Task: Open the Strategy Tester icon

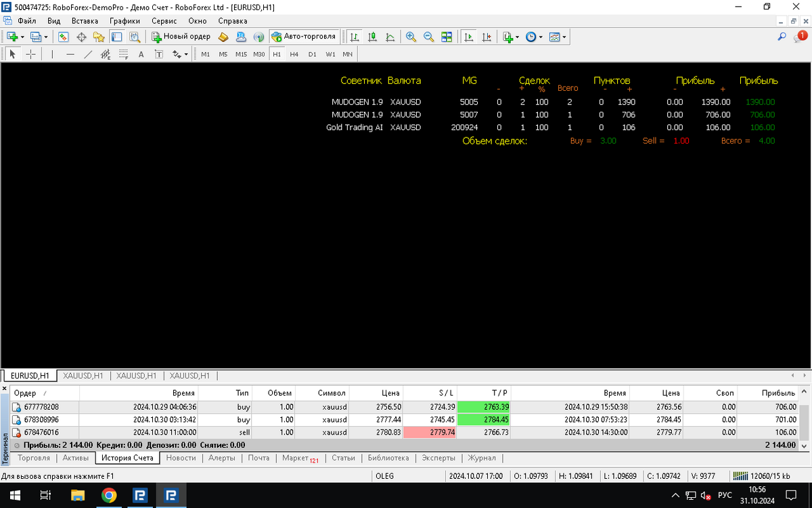Action: coord(134,37)
